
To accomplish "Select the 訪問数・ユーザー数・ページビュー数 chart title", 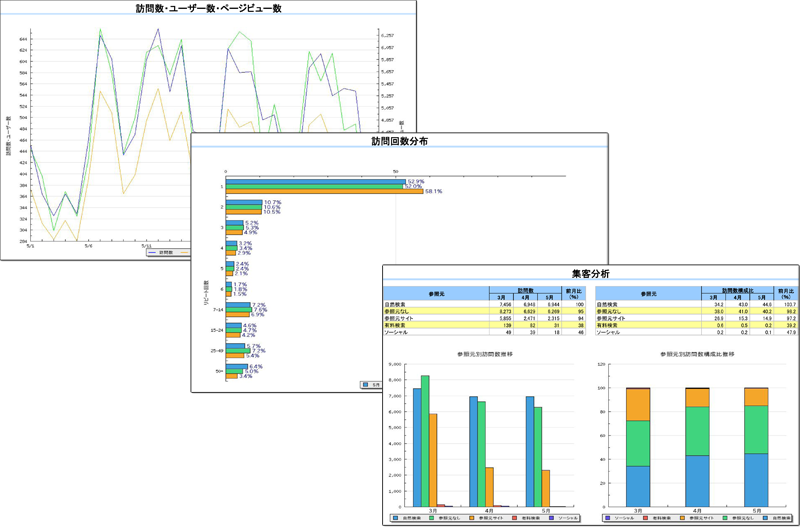I will [208, 8].
